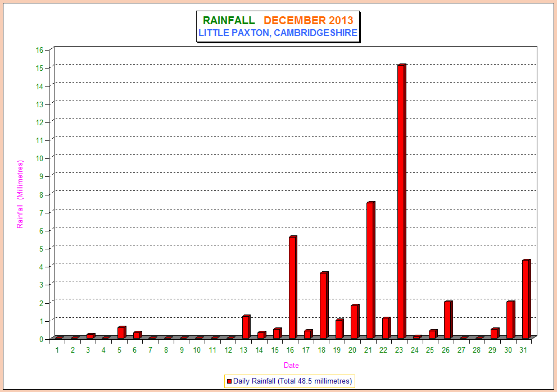Select the small bar for date 15
557x392 pixels.
tap(277, 333)
